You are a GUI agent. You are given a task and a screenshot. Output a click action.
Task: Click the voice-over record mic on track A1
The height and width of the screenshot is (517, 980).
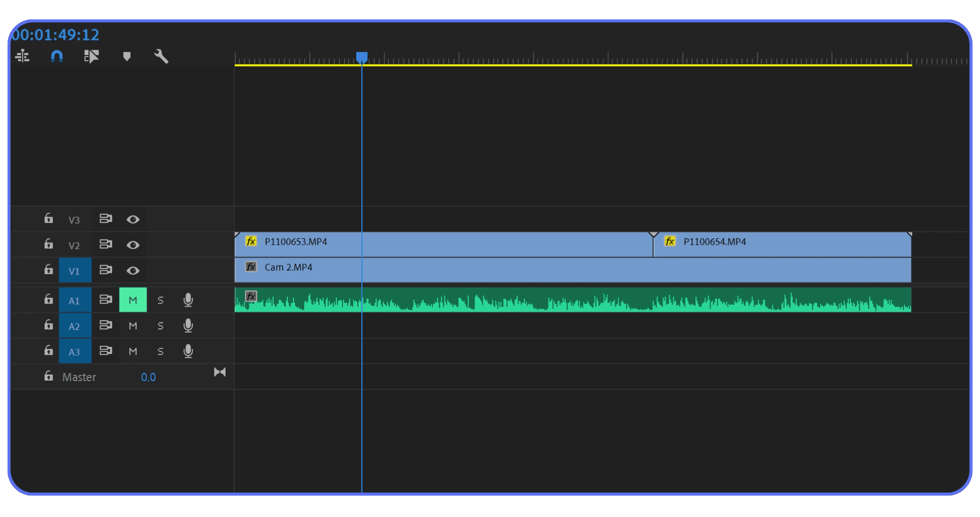tap(188, 300)
